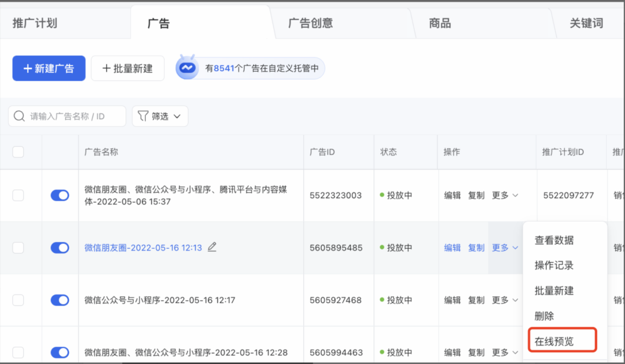The image size is (625, 364).
Task: Expand 更多 menu for ad 5522323003
Action: pos(504,196)
